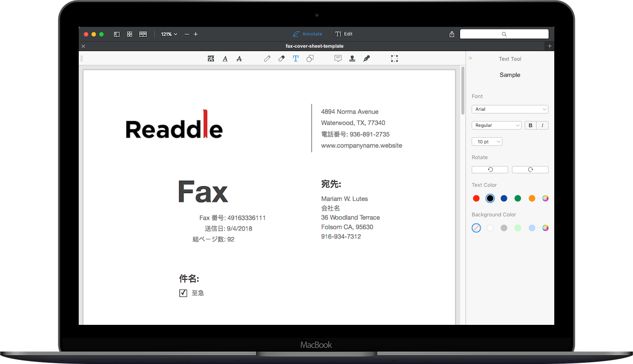Select the underline text tool
Screen dimensions: 633x364
pyautogui.click(x=225, y=58)
